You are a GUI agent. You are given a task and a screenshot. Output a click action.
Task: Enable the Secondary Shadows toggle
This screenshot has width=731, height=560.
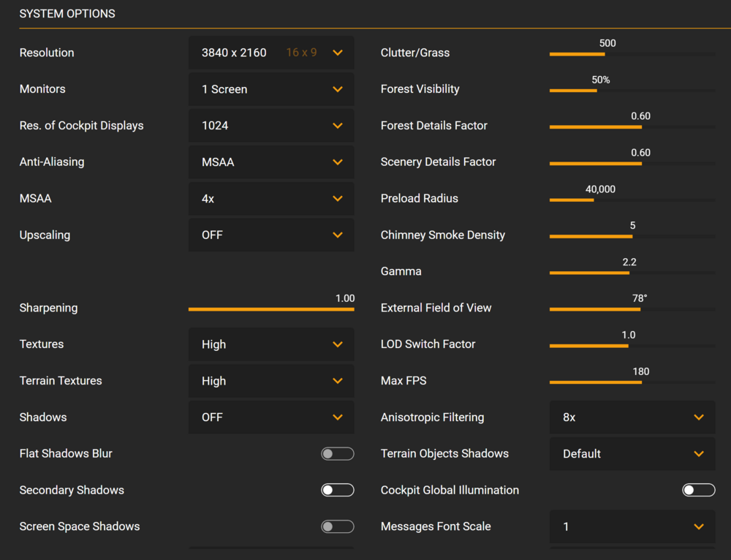[x=337, y=490]
